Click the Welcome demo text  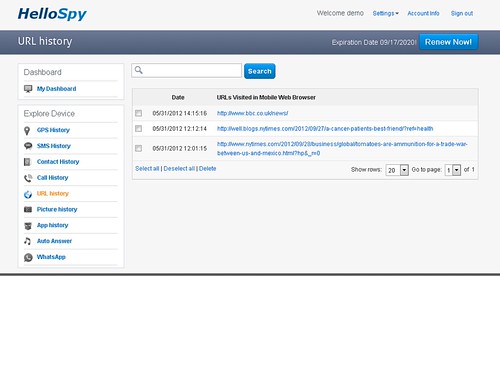(340, 13)
